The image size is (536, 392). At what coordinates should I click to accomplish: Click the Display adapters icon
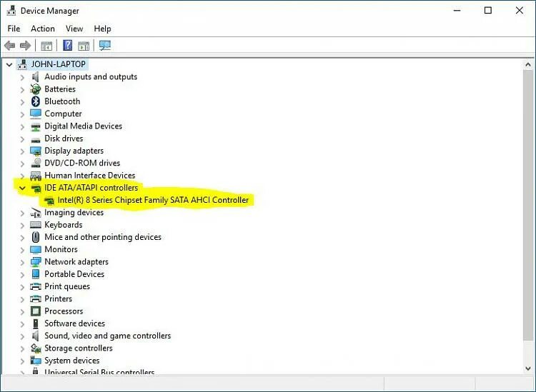point(36,151)
